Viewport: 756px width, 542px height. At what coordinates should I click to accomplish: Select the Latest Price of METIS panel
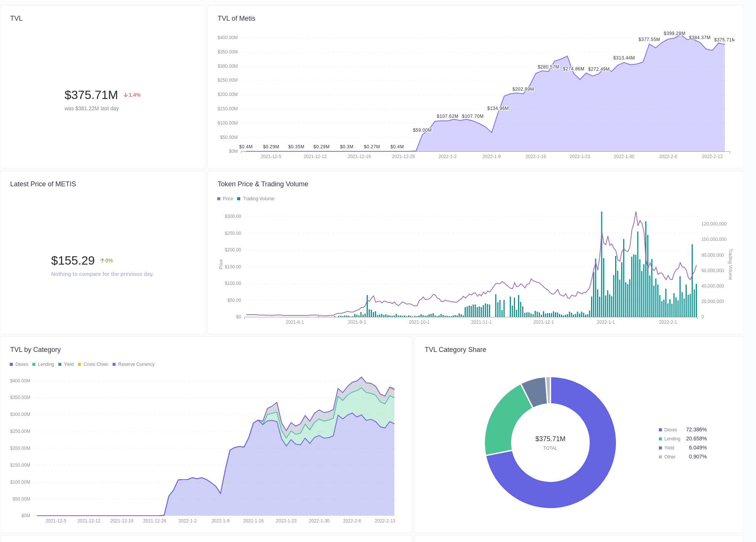click(x=43, y=184)
